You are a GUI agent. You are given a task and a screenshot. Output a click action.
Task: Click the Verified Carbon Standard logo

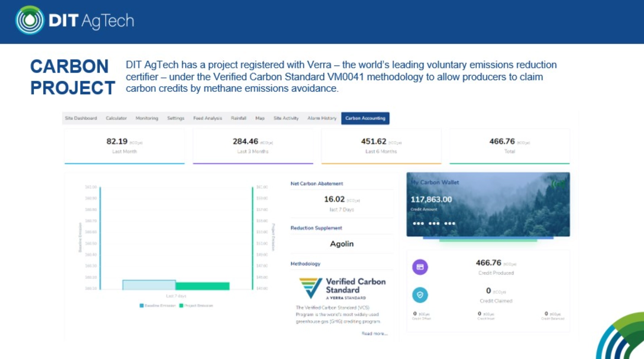click(342, 288)
